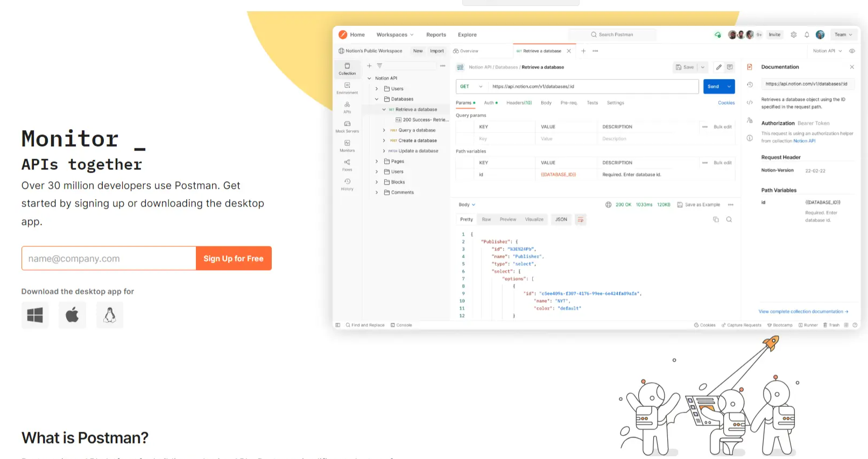The width and height of the screenshot is (868, 459).
Task: Select the Raw response view
Action: (x=486, y=220)
